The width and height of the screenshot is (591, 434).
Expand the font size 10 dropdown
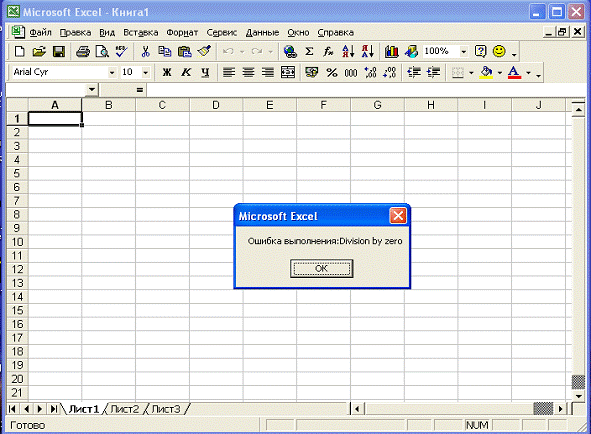(145, 72)
